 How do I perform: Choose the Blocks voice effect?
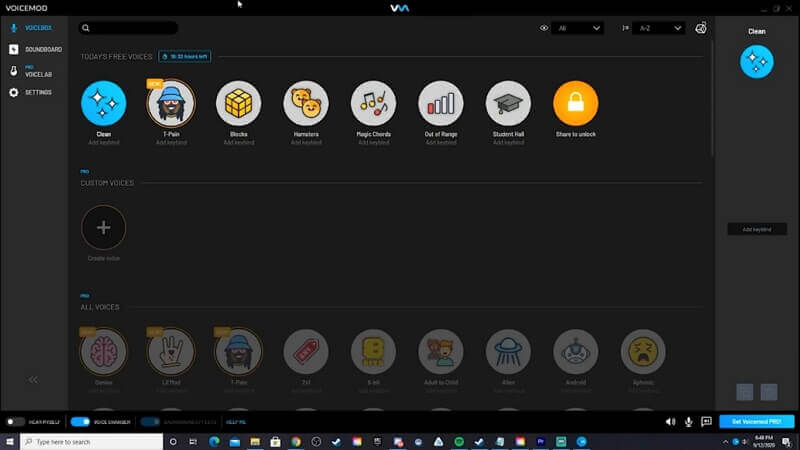click(238, 103)
